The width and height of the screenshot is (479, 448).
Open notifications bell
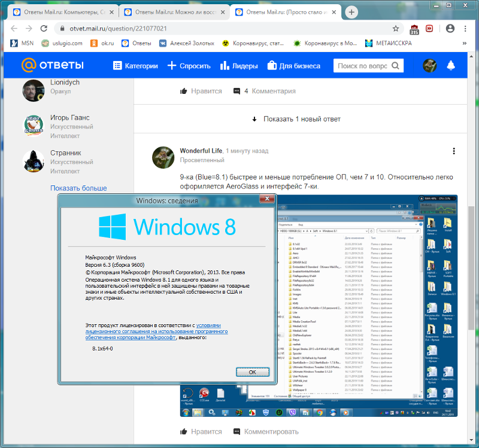pos(451,66)
